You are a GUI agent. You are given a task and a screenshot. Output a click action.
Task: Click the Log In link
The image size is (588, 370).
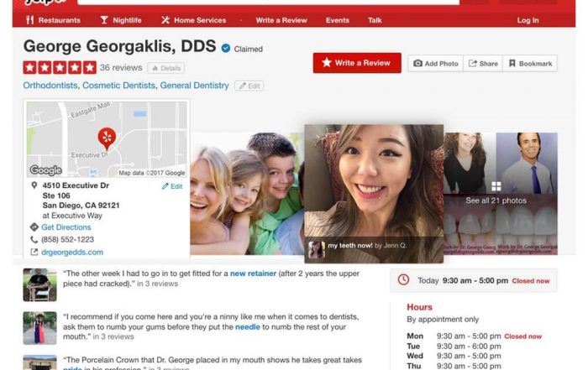(x=528, y=20)
